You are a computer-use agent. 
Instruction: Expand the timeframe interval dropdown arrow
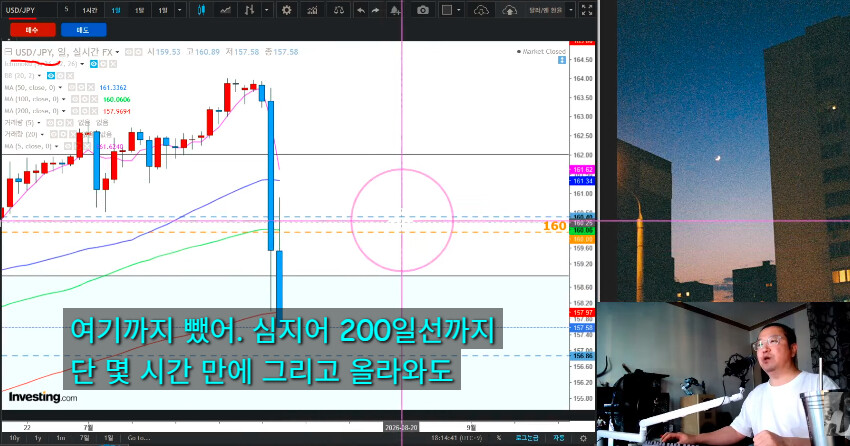click(179, 10)
